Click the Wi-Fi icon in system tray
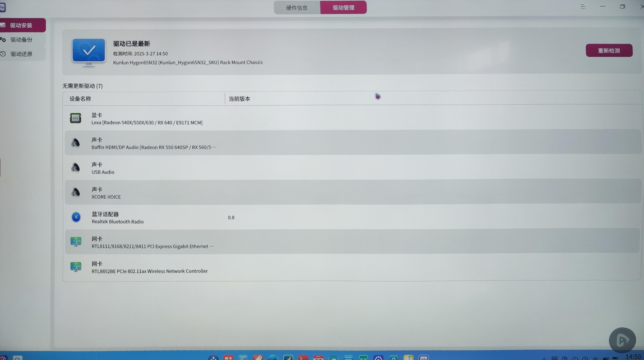 coord(595,358)
